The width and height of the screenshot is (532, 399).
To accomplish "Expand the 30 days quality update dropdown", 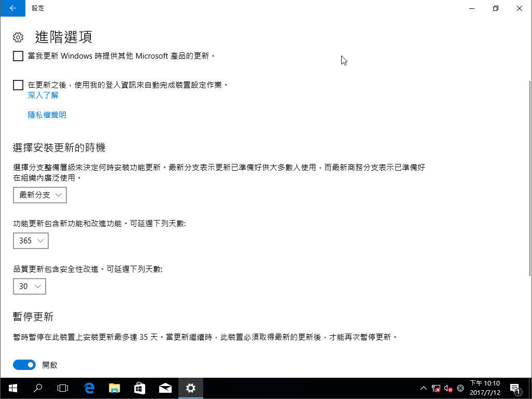I will click(x=30, y=286).
